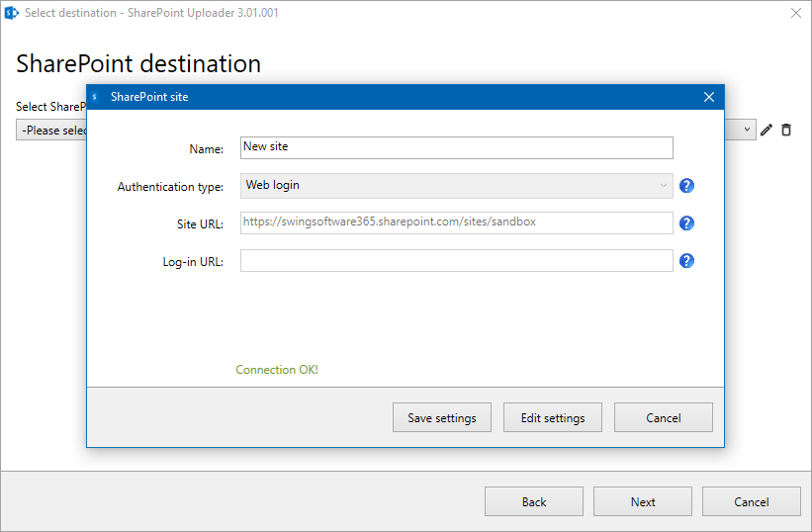Focus the empty Log-in URL field

[456, 260]
